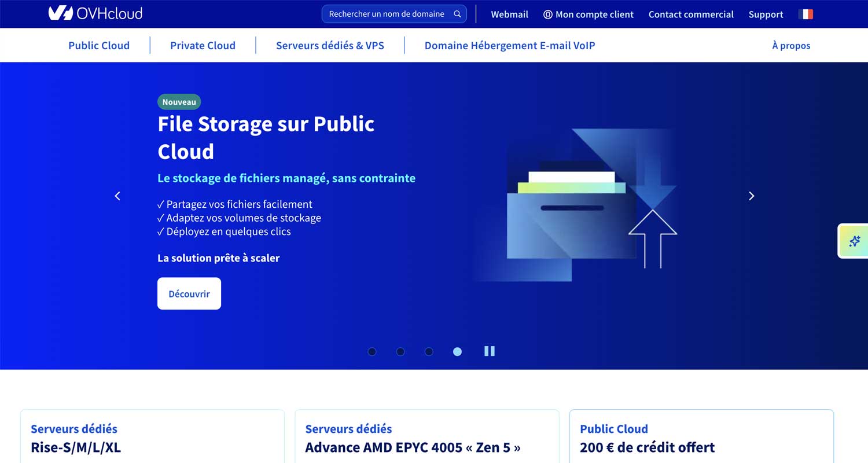Image resolution: width=868 pixels, height=463 pixels.
Task: Click the Nouveau badge
Action: (179, 102)
